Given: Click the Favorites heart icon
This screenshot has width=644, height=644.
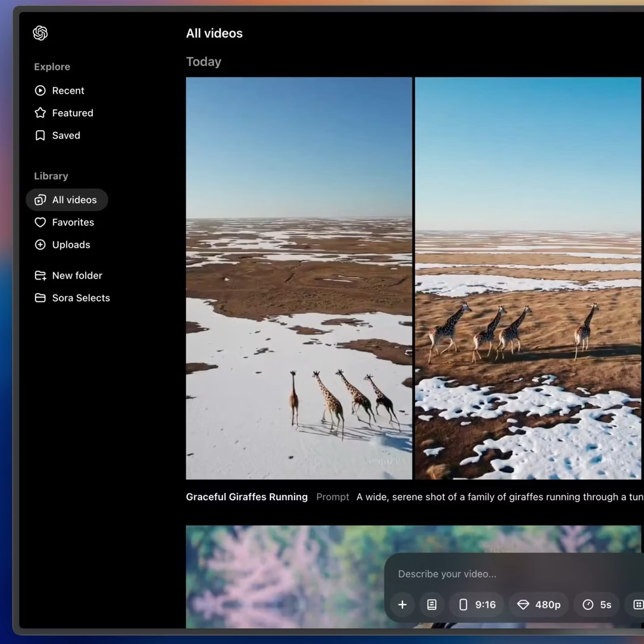Looking at the screenshot, I should pos(40,222).
